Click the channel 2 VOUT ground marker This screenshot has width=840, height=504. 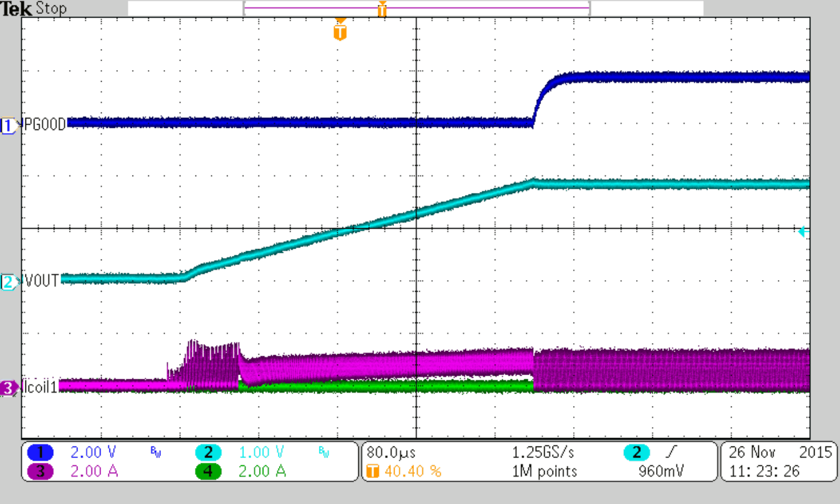[x=10, y=281]
